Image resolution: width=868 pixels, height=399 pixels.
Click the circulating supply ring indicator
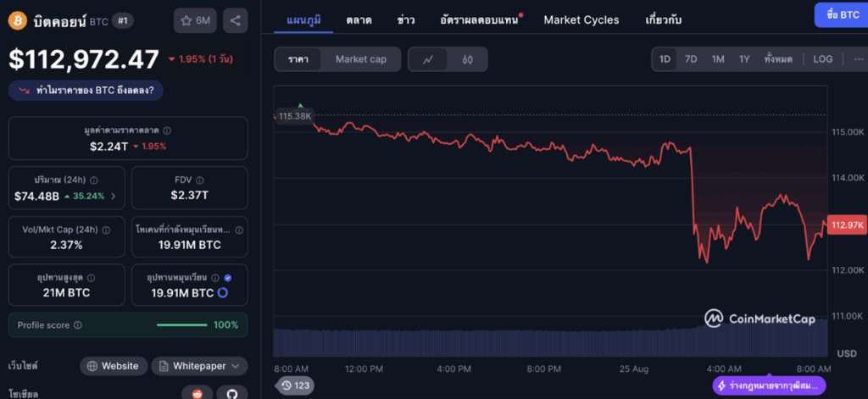223,293
